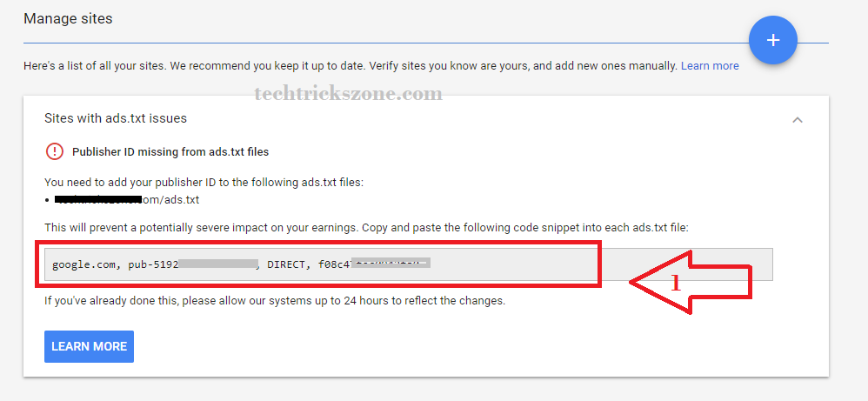This screenshot has width=868, height=401.
Task: Collapse the Sites with ads.txt issues panel
Action: (x=797, y=120)
